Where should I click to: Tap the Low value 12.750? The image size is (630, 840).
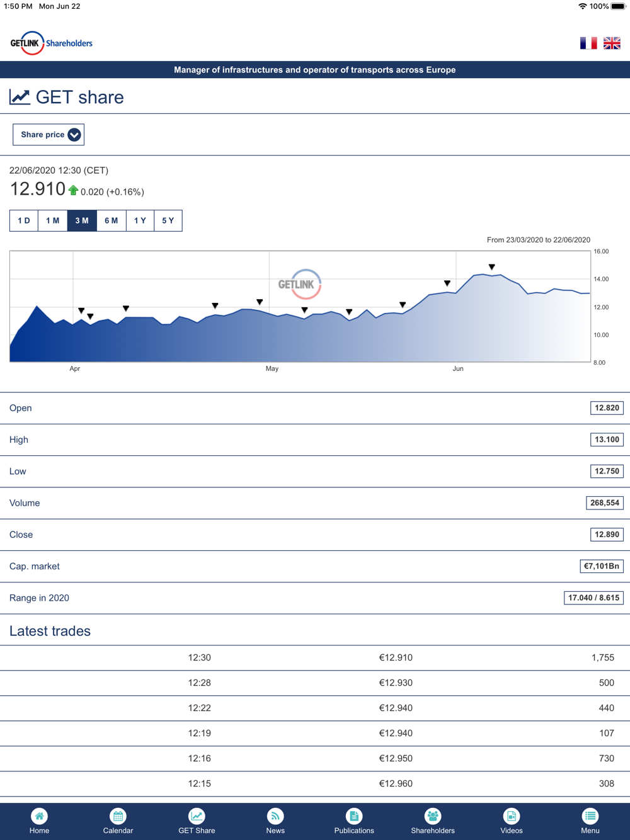pyautogui.click(x=607, y=471)
